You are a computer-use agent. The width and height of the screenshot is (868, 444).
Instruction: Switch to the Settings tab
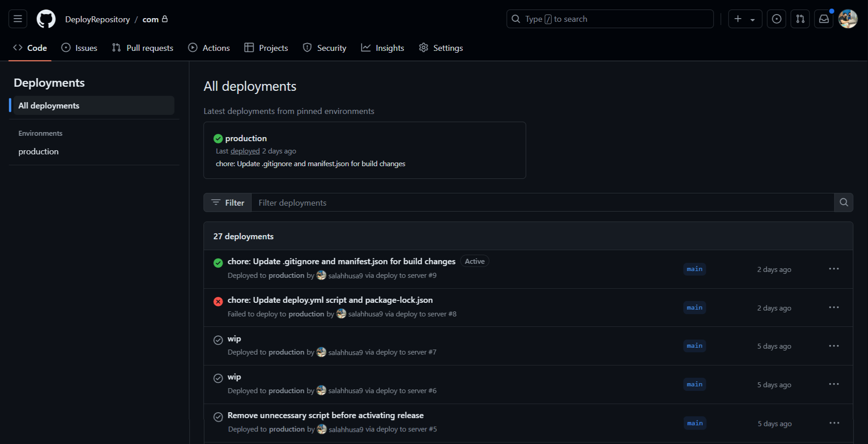point(441,48)
